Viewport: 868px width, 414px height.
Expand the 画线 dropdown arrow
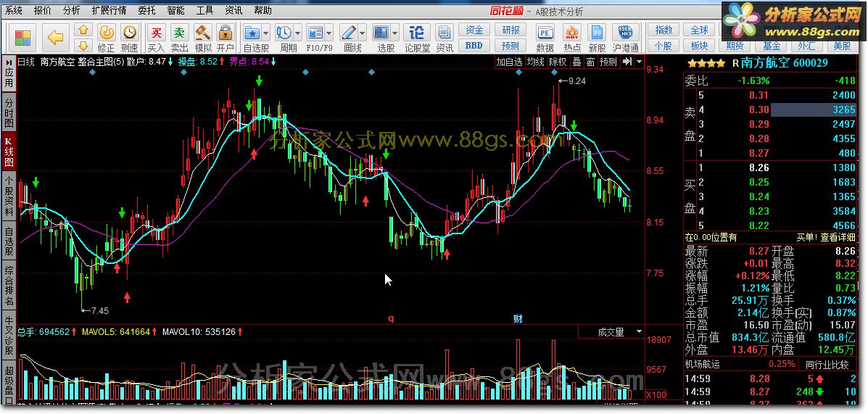[x=363, y=32]
